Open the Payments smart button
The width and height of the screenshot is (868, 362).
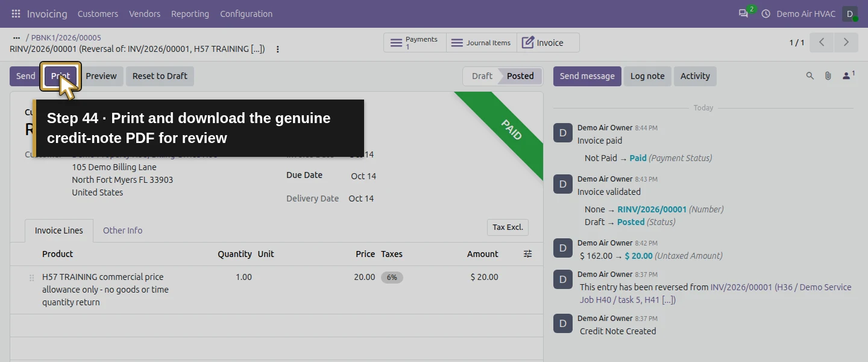coord(415,43)
